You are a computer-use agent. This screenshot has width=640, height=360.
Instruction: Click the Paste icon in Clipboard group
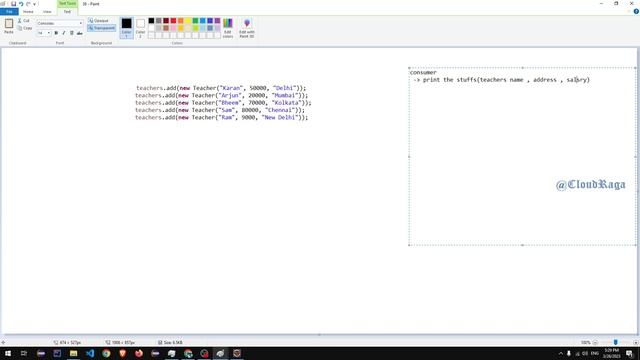point(9,24)
